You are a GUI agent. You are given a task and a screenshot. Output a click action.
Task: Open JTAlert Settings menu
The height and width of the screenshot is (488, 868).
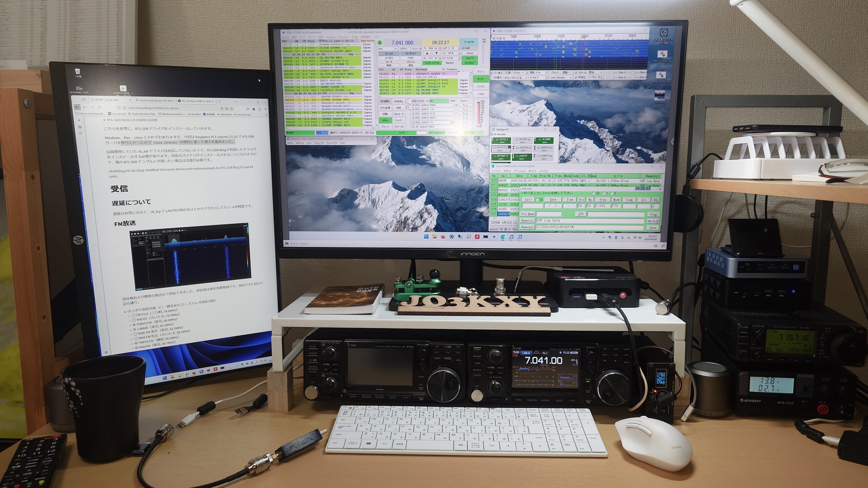300,143
